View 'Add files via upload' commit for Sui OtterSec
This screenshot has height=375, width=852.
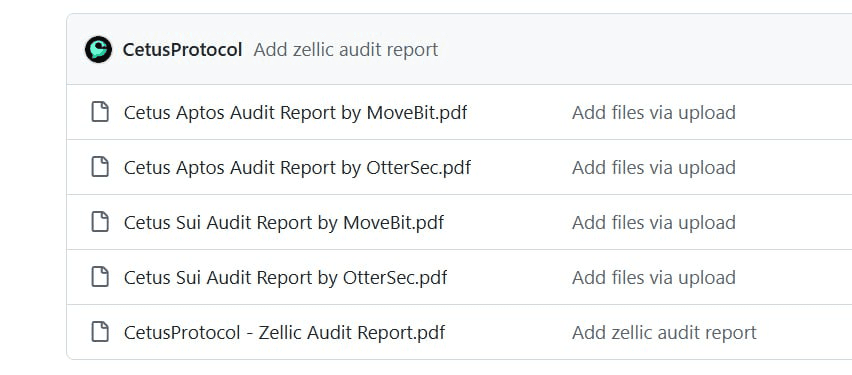654,278
